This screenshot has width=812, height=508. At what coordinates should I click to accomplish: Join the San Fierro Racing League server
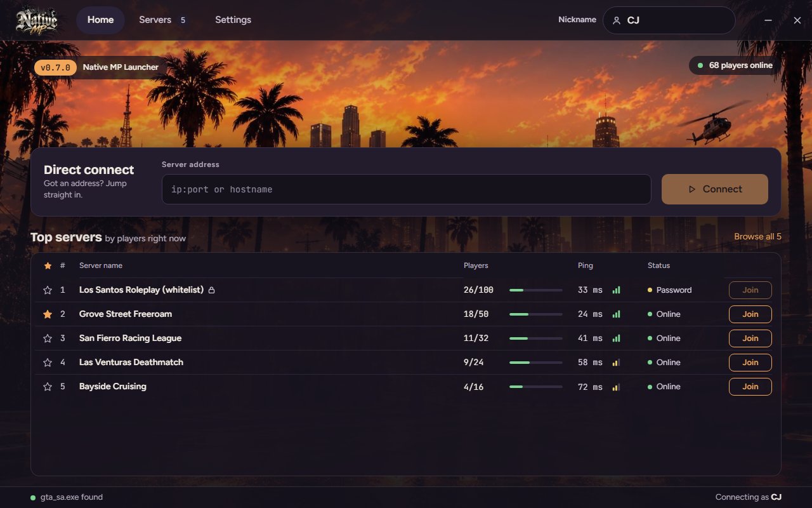click(x=750, y=338)
